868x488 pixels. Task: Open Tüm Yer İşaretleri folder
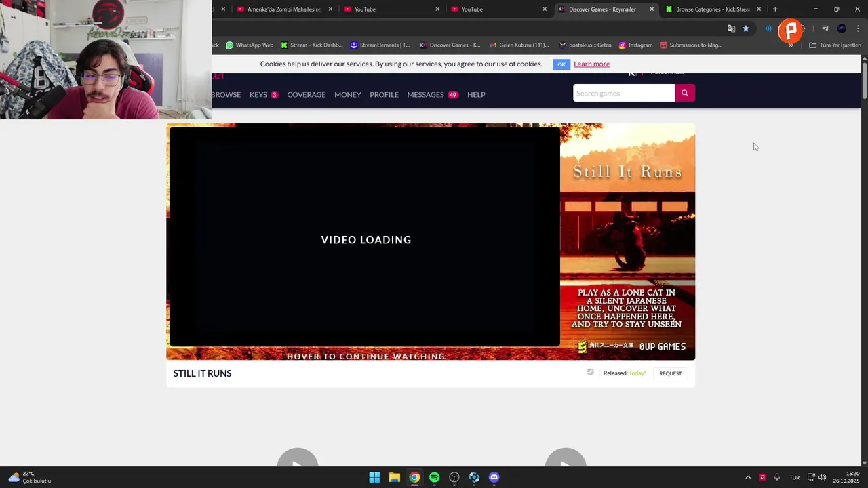[x=835, y=45]
